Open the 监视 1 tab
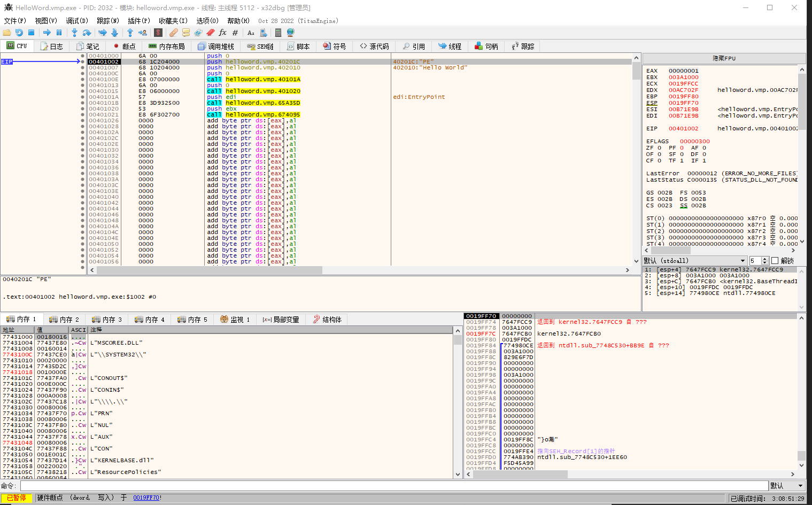812x505 pixels. (235, 320)
